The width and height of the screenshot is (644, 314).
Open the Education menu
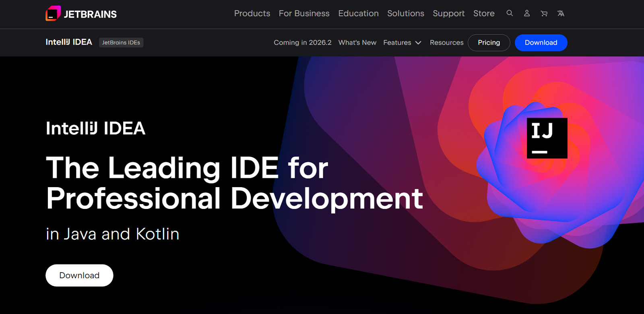[358, 13]
